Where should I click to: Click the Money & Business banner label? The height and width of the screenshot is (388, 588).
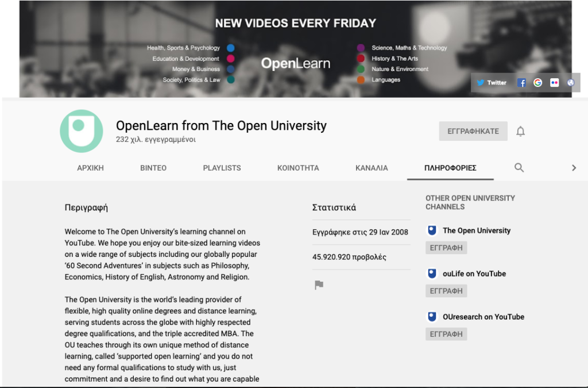point(196,69)
